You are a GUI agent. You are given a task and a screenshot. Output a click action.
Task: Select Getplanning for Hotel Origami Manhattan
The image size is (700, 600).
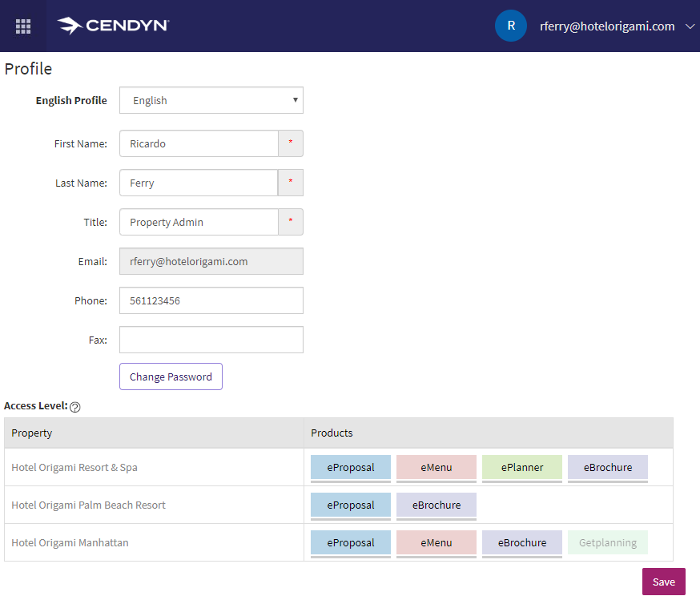(x=608, y=542)
